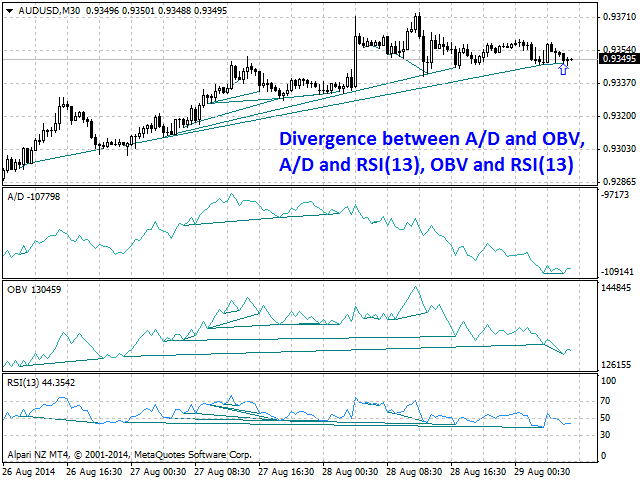640x480 pixels.
Task: Click the 28 Aug 00:30 time marker
Action: pos(350,472)
